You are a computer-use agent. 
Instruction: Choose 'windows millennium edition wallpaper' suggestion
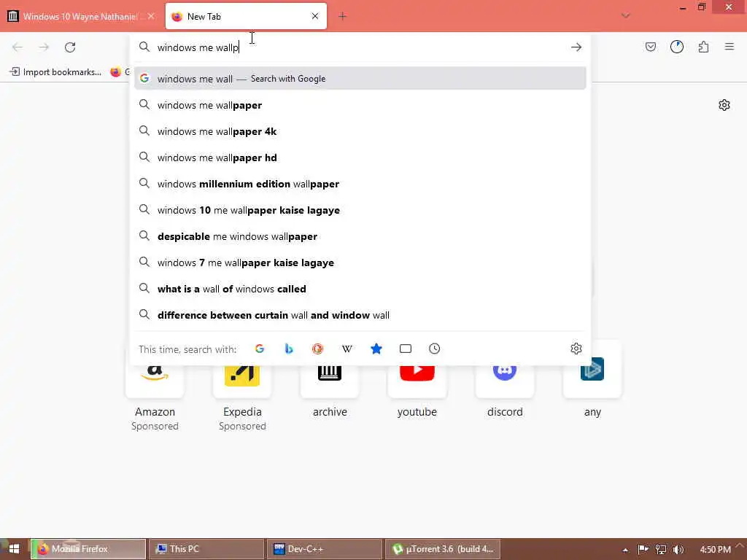coord(360,183)
